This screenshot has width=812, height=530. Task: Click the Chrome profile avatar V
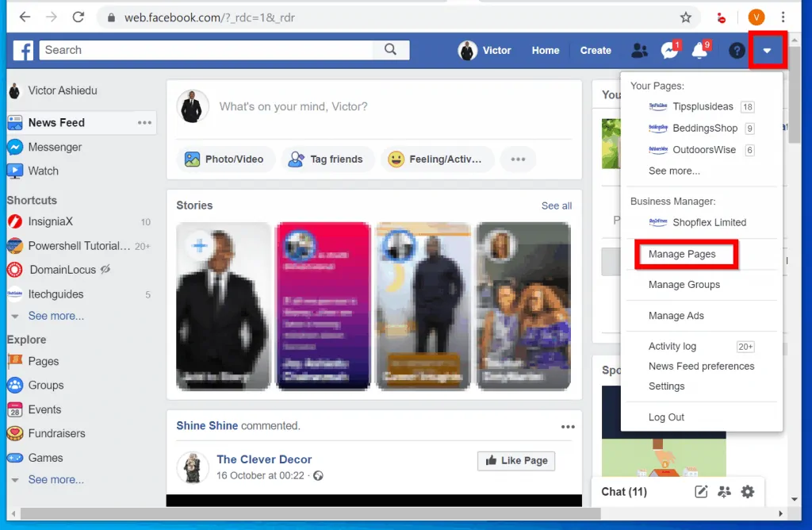click(756, 17)
